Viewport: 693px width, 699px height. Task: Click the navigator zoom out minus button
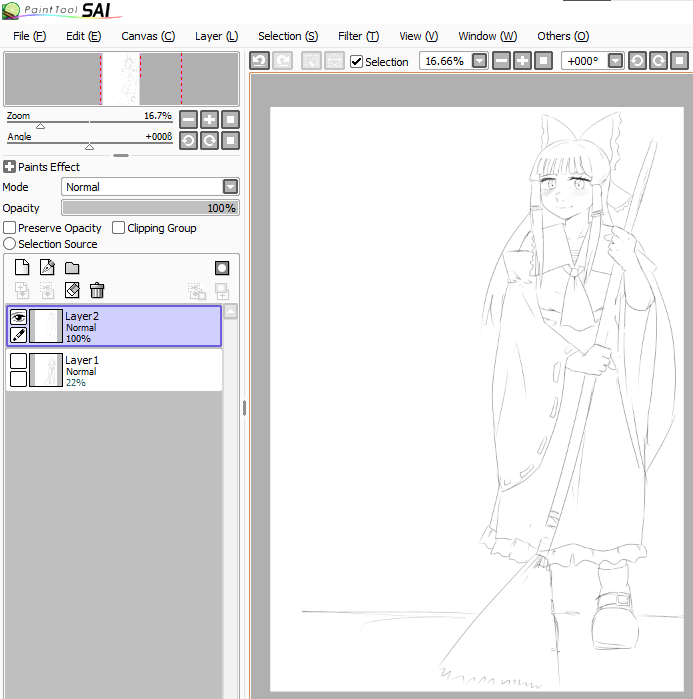click(189, 119)
